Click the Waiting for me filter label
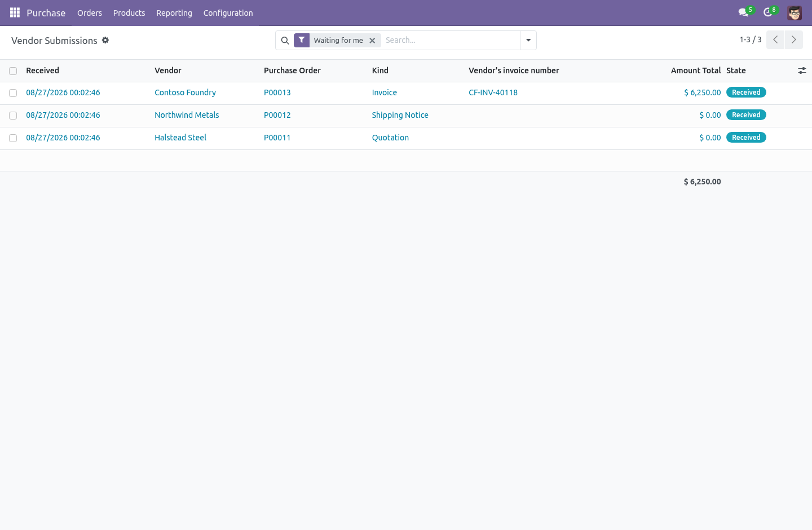The image size is (812, 530). click(338, 40)
